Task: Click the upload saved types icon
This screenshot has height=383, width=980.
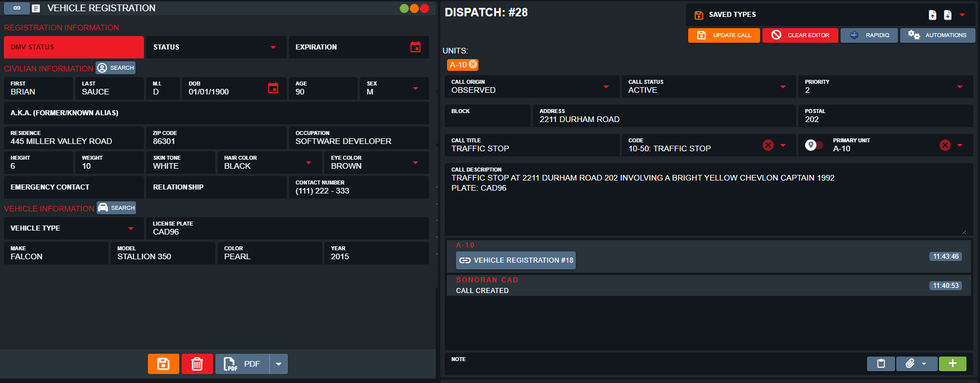Action: pyautogui.click(x=932, y=15)
